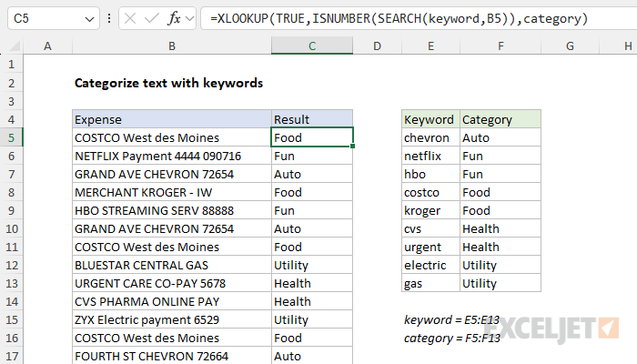Click the Select All corner triangle
Screen dimensions: 637x364
click(x=15, y=46)
